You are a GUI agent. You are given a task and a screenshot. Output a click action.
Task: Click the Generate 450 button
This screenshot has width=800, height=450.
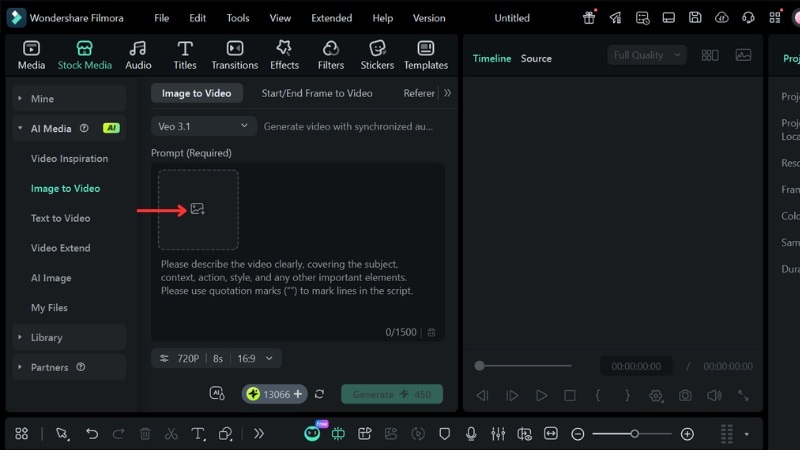click(392, 394)
